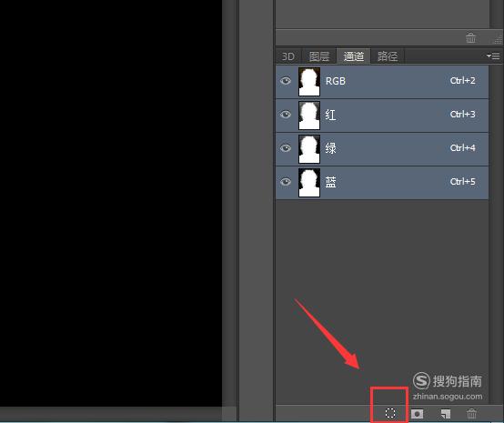Toggle RGB channel visibility eye
Image resolution: width=504 pixels, height=423 pixels.
[x=285, y=81]
